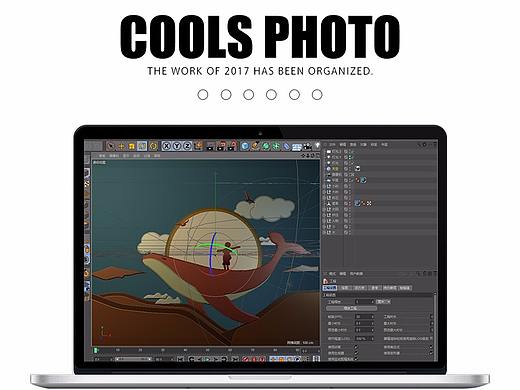Select the Move tool in top toolbar
Image resolution: width=520 pixels, height=390 pixels.
[x=121, y=146]
